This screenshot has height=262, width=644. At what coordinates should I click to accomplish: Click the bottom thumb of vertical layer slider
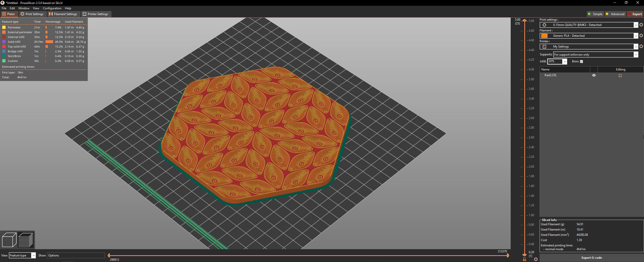pyautogui.click(x=525, y=255)
